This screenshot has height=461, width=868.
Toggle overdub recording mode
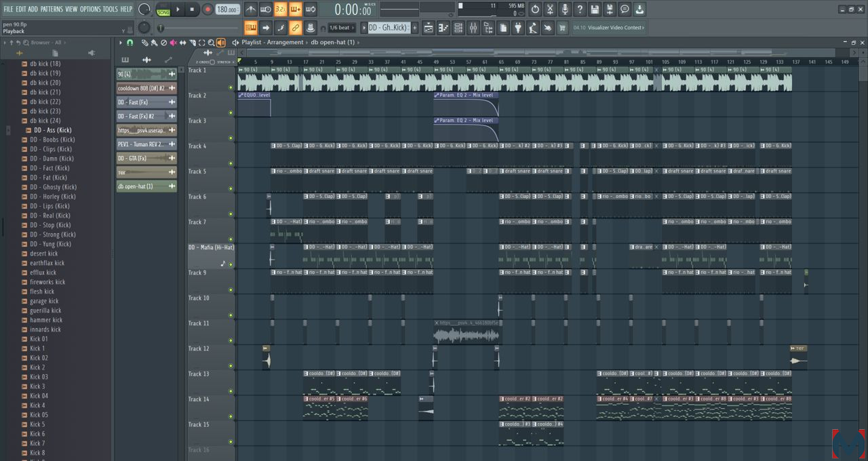[x=296, y=9]
